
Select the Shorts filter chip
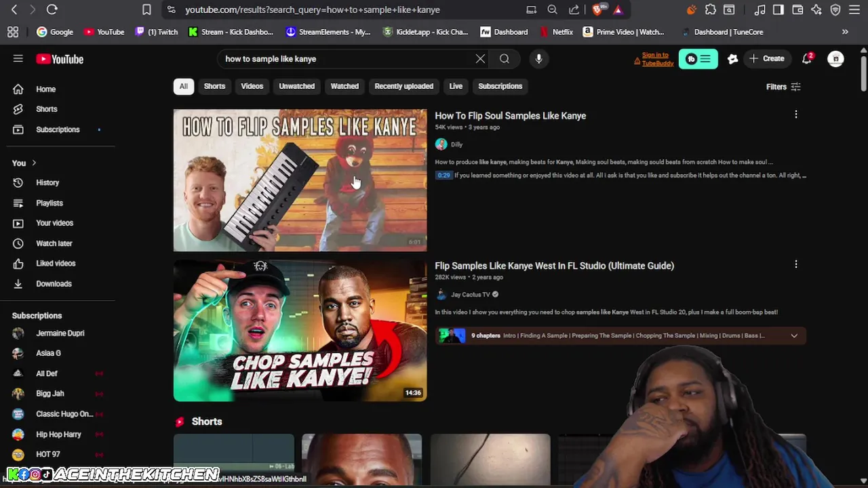coord(214,86)
